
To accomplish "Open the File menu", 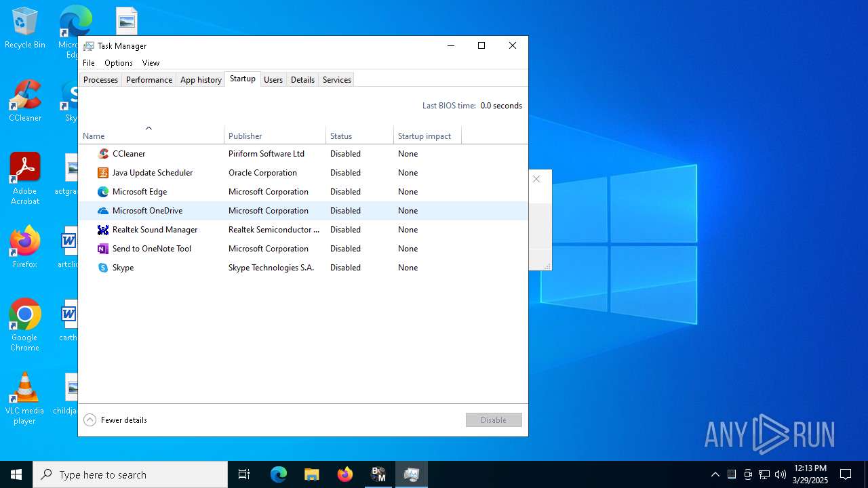I will coord(89,63).
